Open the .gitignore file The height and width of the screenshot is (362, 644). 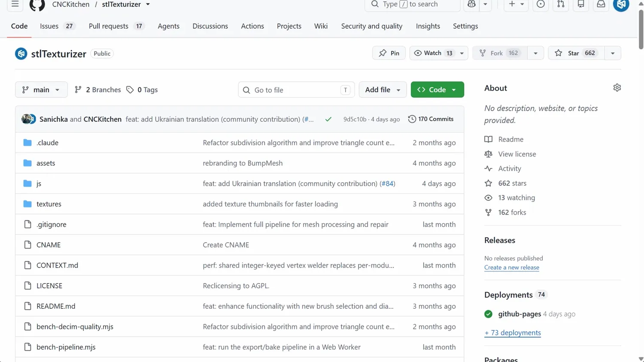(x=52, y=224)
